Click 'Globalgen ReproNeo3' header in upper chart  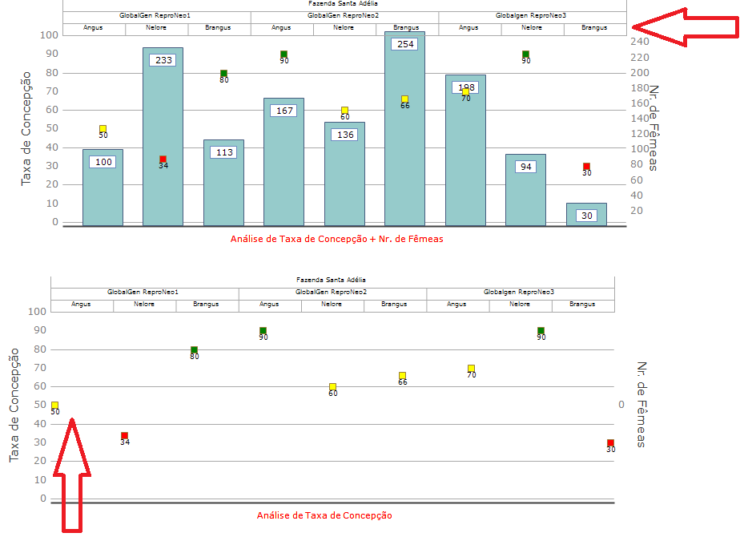coord(531,15)
